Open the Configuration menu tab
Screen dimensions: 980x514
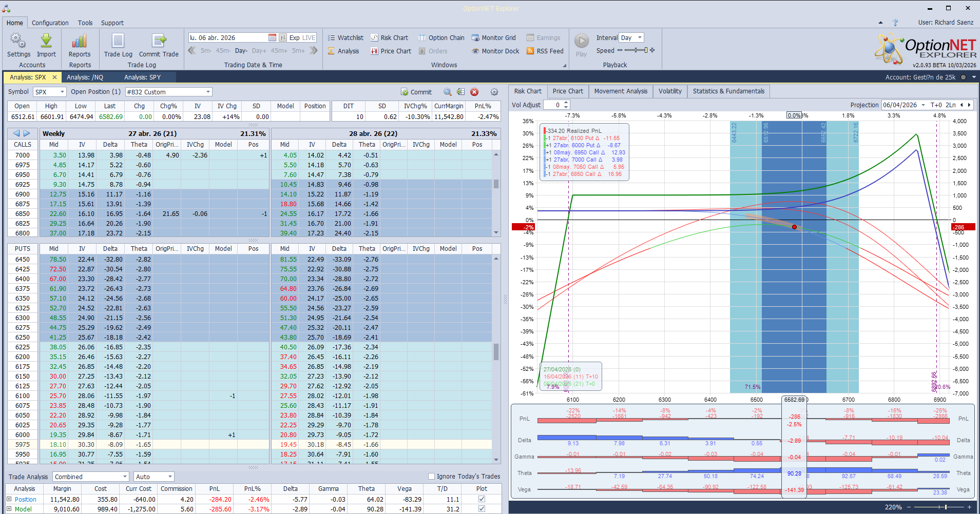tap(50, 23)
